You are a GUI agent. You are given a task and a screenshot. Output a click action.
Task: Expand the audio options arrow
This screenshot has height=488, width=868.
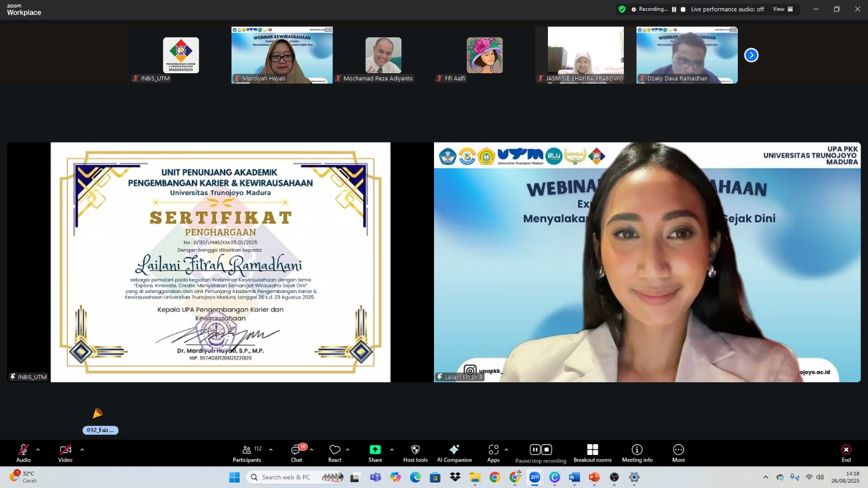click(x=38, y=450)
